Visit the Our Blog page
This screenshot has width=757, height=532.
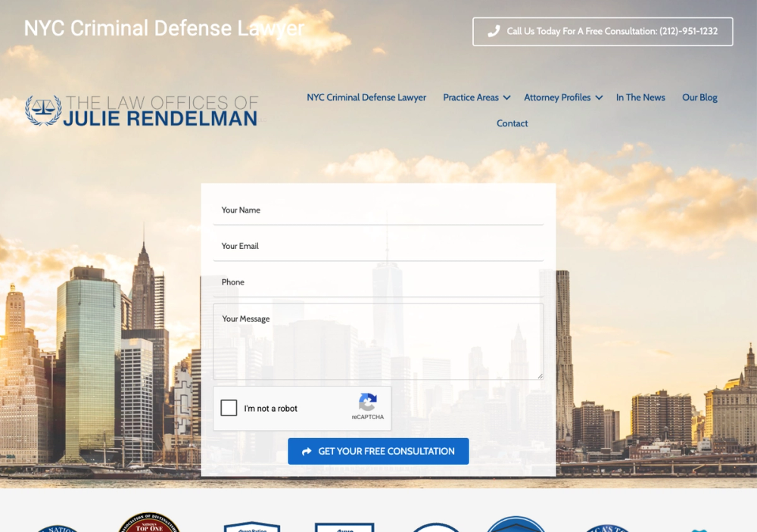click(699, 97)
